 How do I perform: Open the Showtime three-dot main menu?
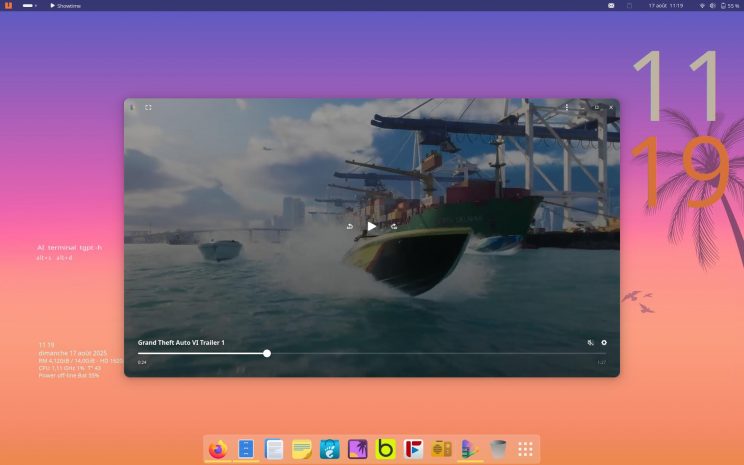(567, 108)
